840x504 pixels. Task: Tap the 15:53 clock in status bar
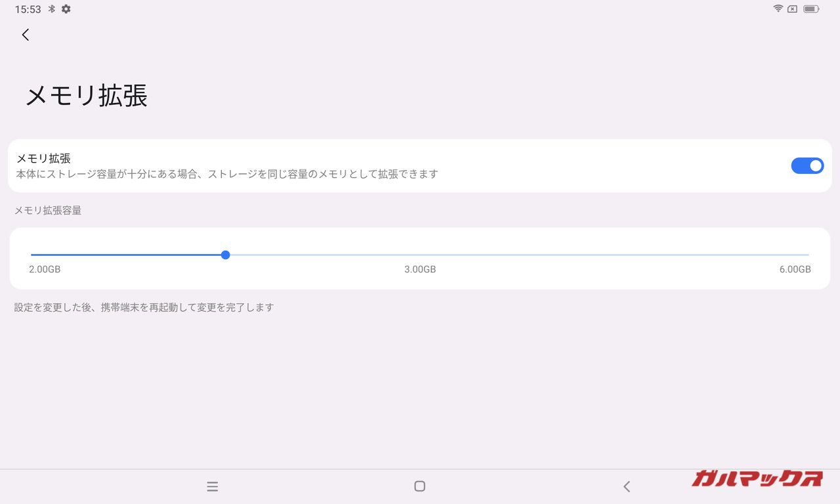28,9
